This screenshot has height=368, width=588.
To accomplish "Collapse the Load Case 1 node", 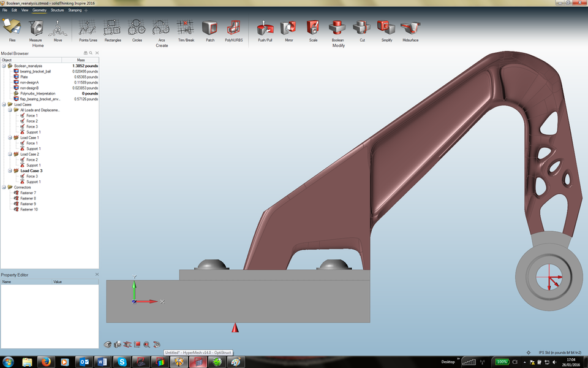I will [10, 137].
